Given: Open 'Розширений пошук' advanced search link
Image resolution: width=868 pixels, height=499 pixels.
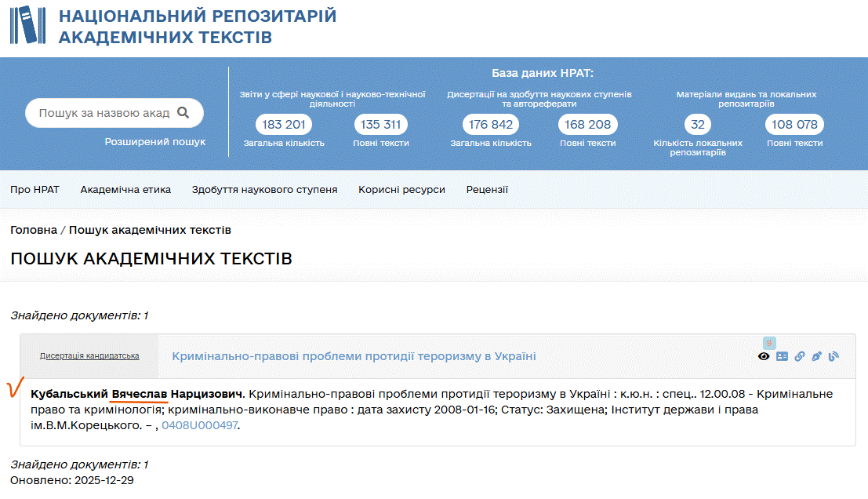Looking at the screenshot, I should point(155,142).
